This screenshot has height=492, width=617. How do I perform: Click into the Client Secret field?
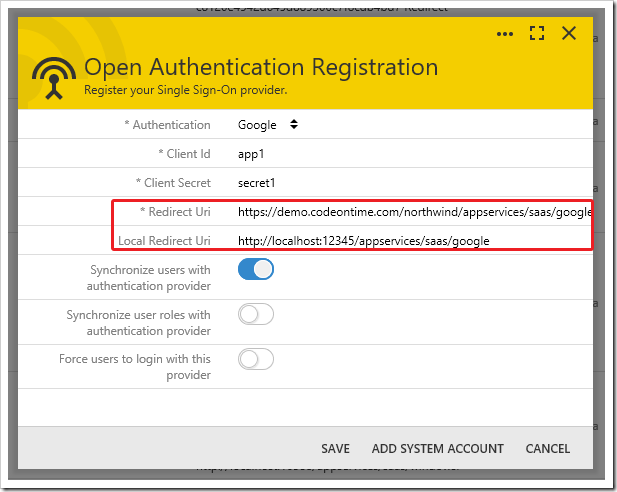coord(400,184)
